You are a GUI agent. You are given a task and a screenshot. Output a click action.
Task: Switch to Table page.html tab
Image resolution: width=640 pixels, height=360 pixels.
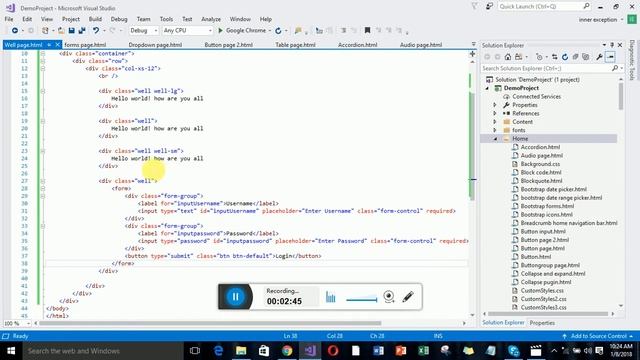point(295,45)
